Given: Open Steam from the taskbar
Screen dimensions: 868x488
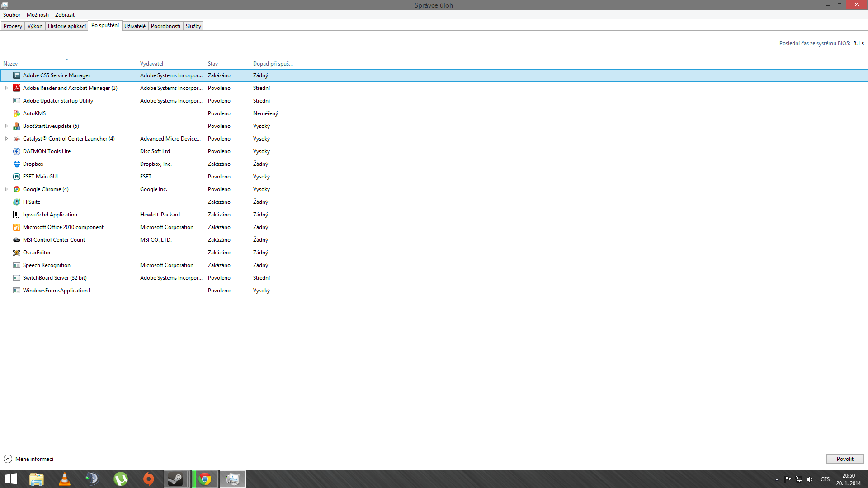Looking at the screenshot, I should (175, 479).
